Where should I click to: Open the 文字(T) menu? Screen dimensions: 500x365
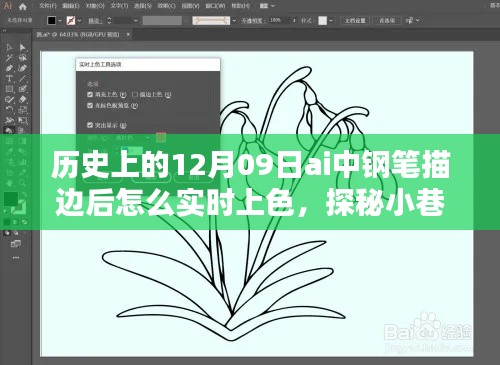point(119,6)
